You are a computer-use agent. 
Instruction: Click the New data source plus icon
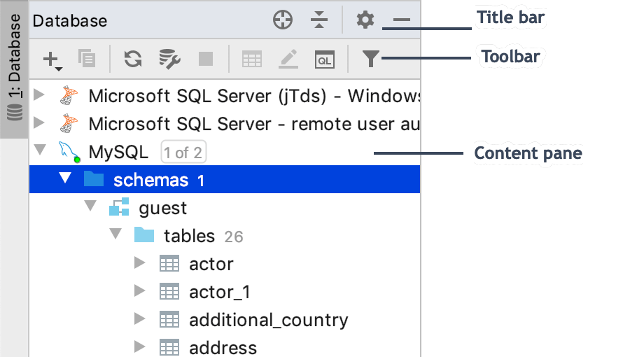[52, 59]
